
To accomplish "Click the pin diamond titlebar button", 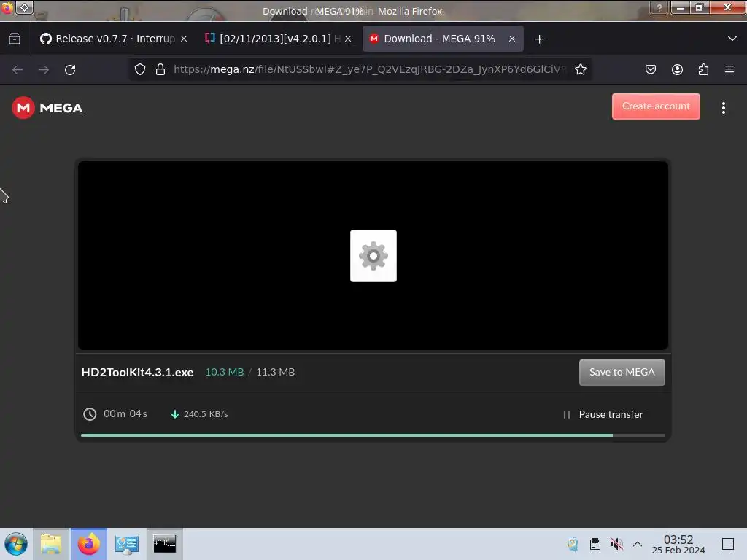I will coord(24,7).
